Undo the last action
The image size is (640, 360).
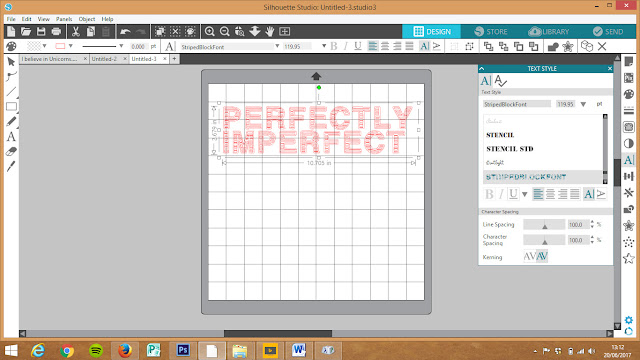[x=125, y=31]
